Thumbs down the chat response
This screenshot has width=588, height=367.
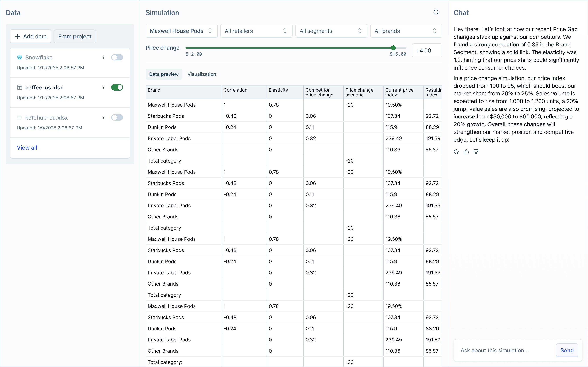476,152
